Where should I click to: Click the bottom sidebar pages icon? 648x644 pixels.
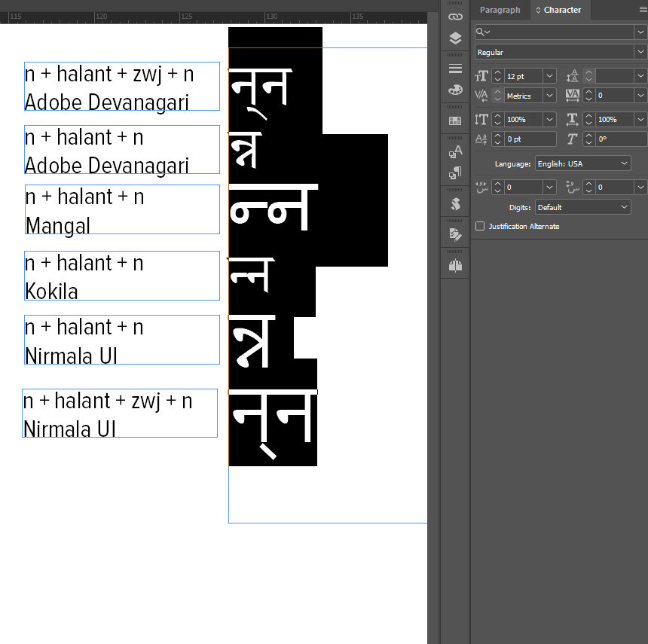pyautogui.click(x=454, y=264)
